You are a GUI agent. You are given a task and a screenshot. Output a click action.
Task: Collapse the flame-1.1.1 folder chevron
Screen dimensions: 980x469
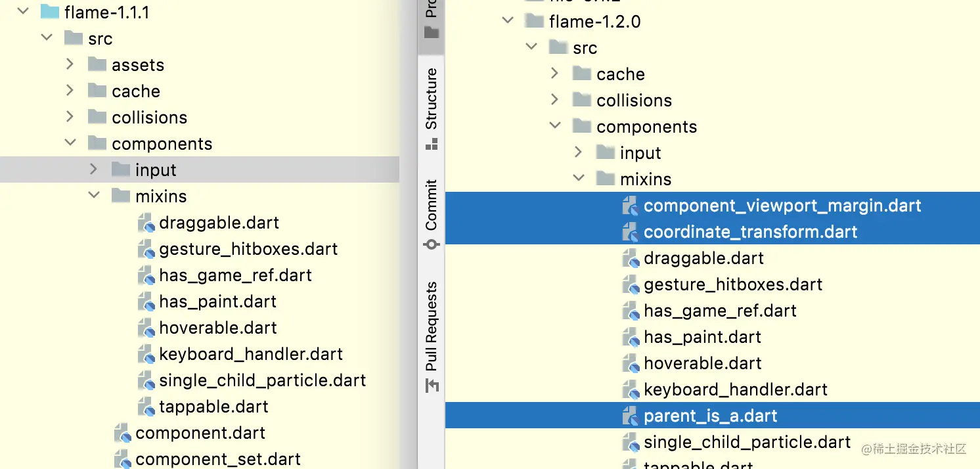click(23, 12)
